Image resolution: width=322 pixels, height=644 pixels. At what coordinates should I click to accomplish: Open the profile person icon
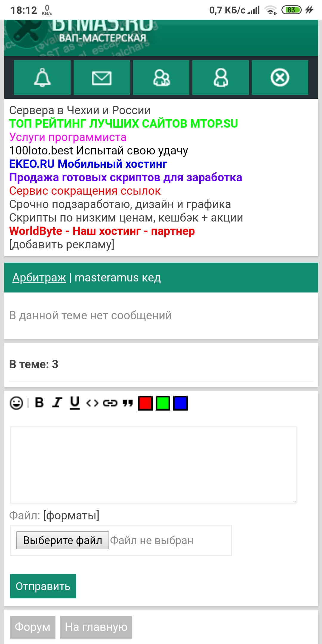coord(221,78)
